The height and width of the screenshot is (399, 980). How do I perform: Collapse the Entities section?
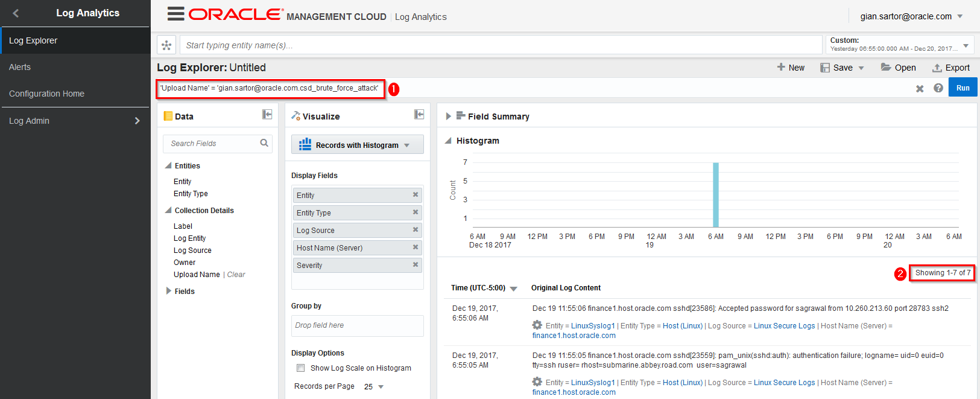[168, 165]
